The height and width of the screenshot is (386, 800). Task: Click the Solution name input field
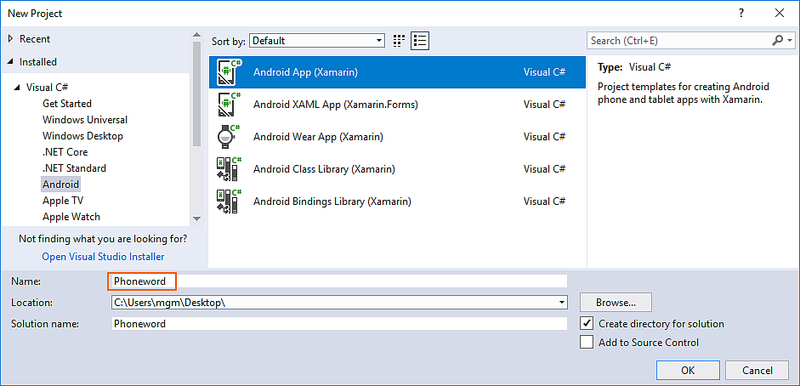point(339,324)
